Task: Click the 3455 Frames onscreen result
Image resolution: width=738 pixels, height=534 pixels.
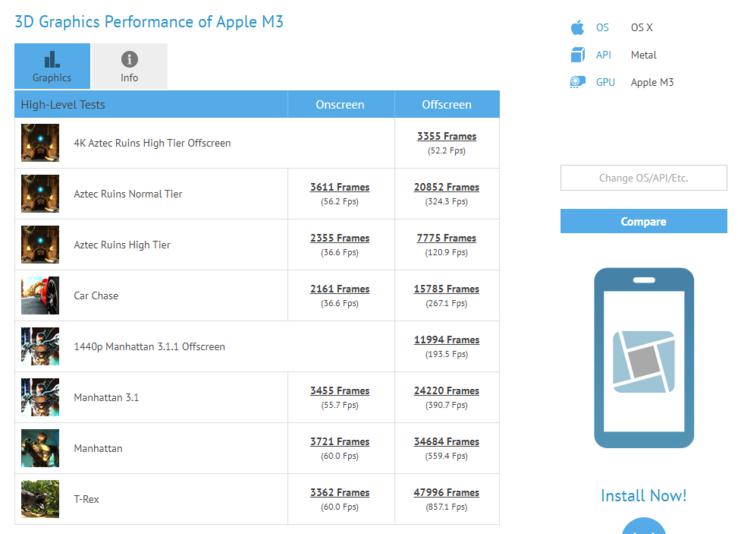Action: pyautogui.click(x=340, y=391)
